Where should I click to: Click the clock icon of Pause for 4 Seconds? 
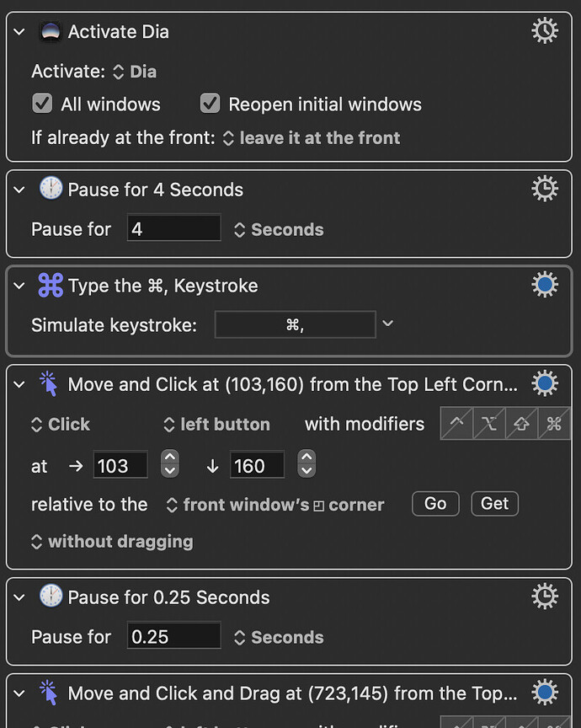point(51,189)
